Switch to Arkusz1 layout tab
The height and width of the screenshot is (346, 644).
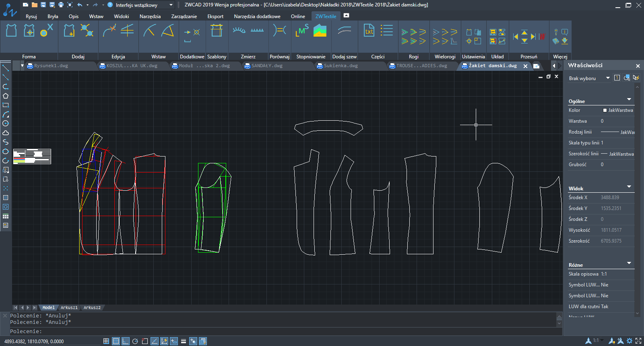(69, 307)
